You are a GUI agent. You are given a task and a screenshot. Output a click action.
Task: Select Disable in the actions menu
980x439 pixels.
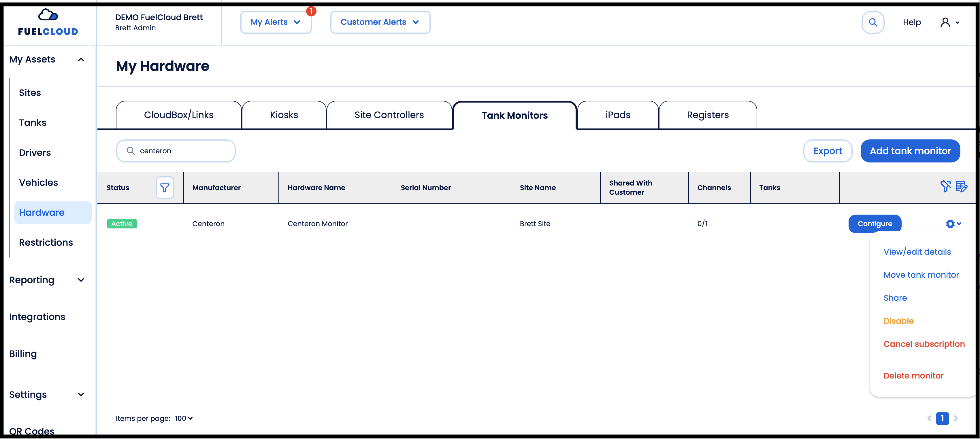[x=898, y=321]
